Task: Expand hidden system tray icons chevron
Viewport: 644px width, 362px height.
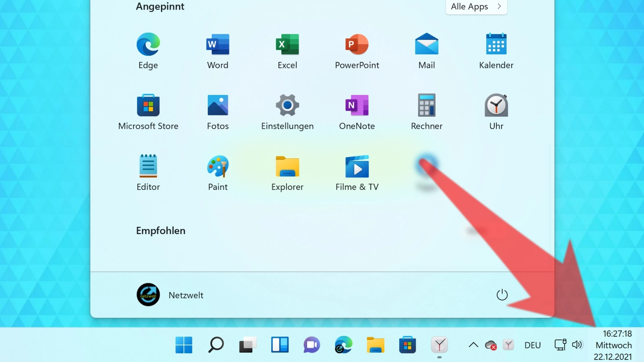Action: 473,345
